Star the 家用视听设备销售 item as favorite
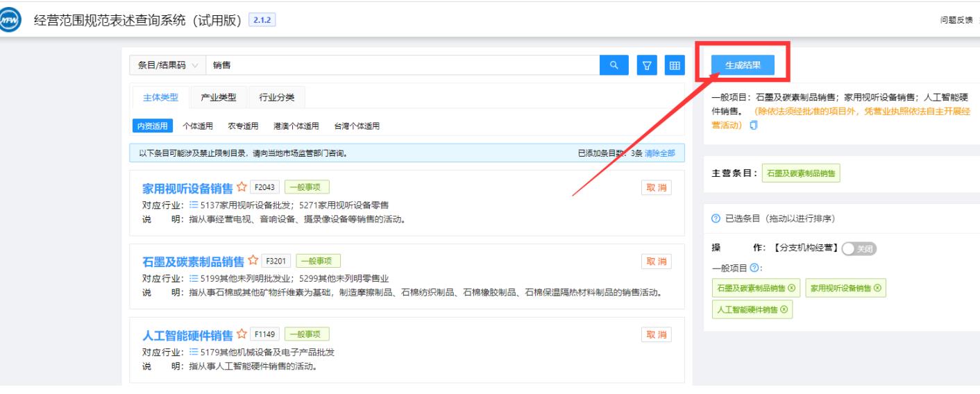Viewport: 980px width, 394px height. click(242, 187)
